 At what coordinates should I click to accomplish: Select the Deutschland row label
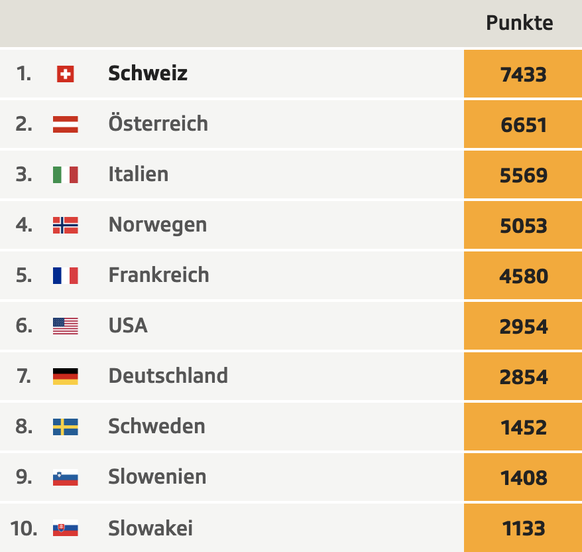168,376
